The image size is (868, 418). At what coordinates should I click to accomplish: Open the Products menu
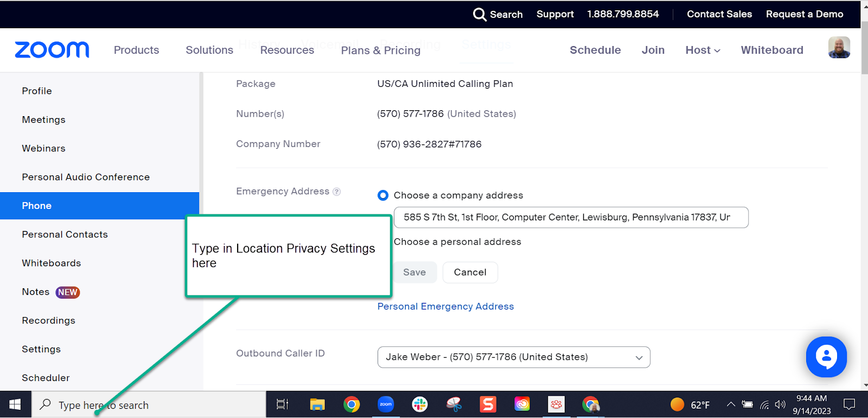coord(137,50)
